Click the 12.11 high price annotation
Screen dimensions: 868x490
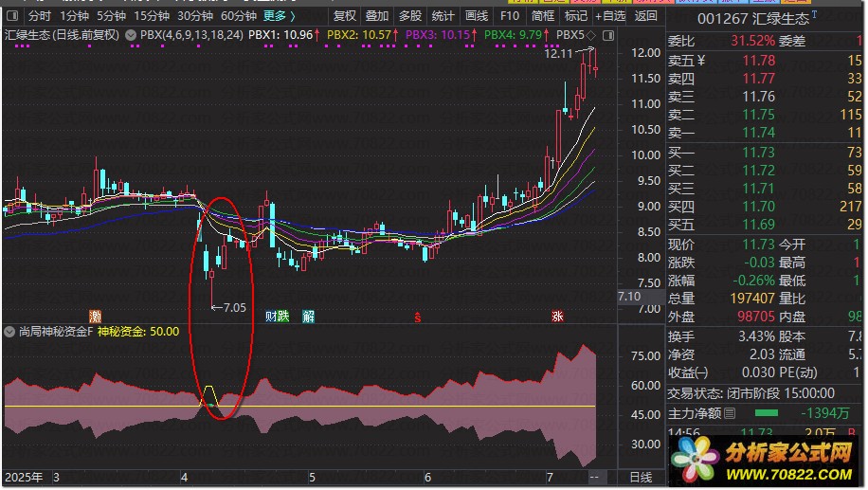pyautogui.click(x=558, y=54)
